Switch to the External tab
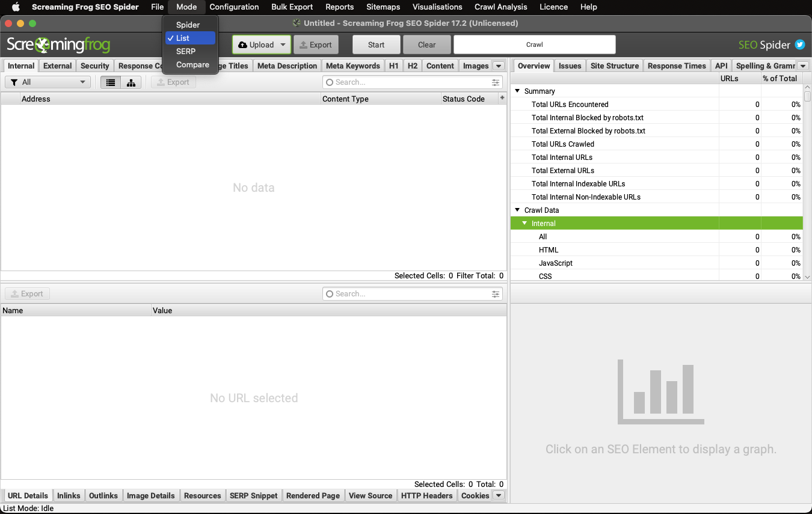The height and width of the screenshot is (514, 812). [58, 66]
